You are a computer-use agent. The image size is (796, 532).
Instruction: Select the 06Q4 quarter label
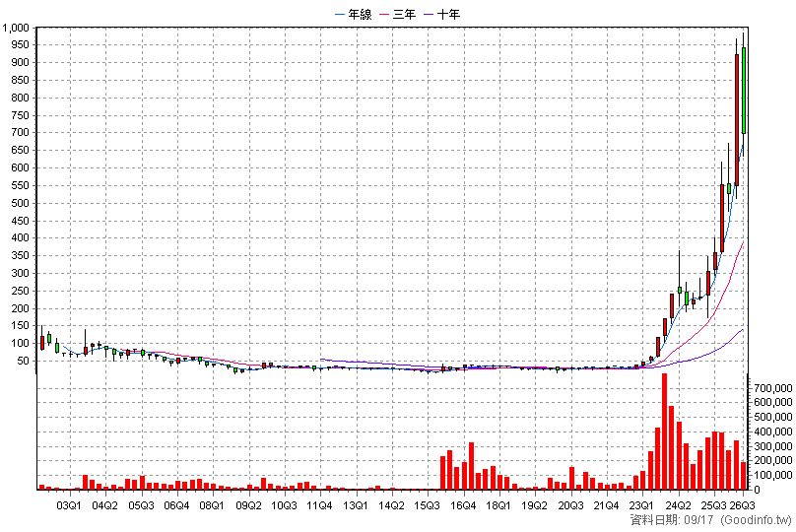coord(176,505)
